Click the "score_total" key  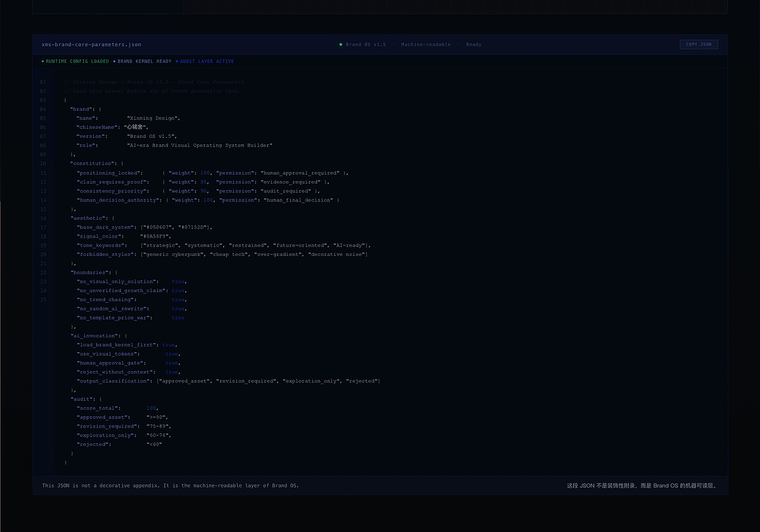tap(99, 408)
